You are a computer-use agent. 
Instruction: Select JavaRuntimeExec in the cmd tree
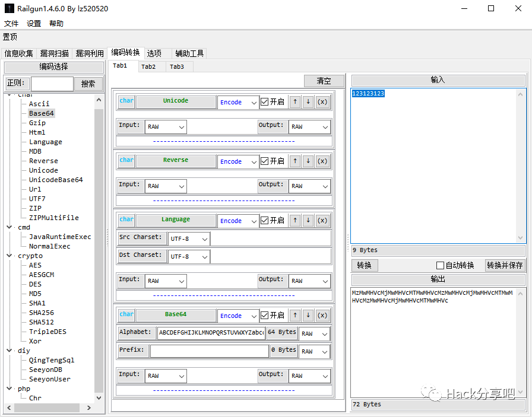click(60, 237)
